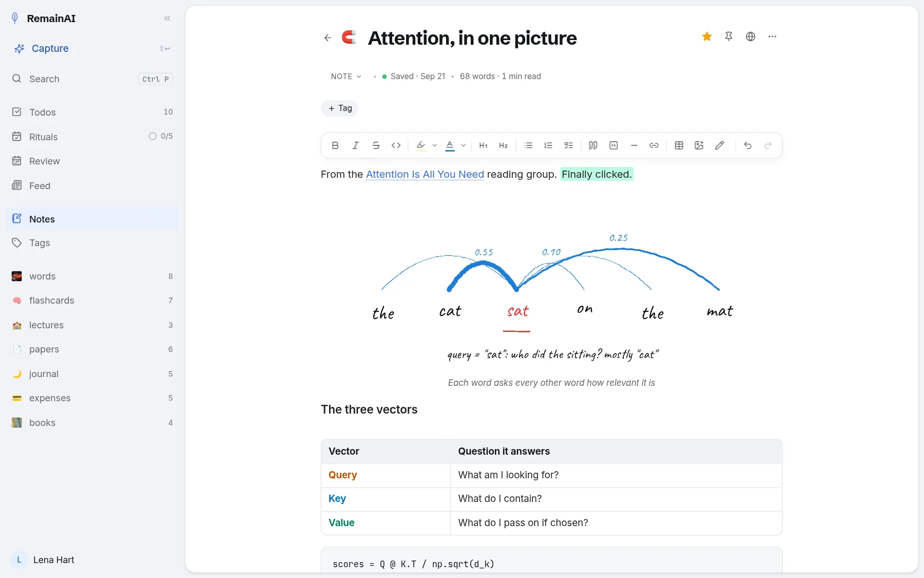The height and width of the screenshot is (578, 924).
Task: Open the drawing pen tool
Action: tap(720, 145)
